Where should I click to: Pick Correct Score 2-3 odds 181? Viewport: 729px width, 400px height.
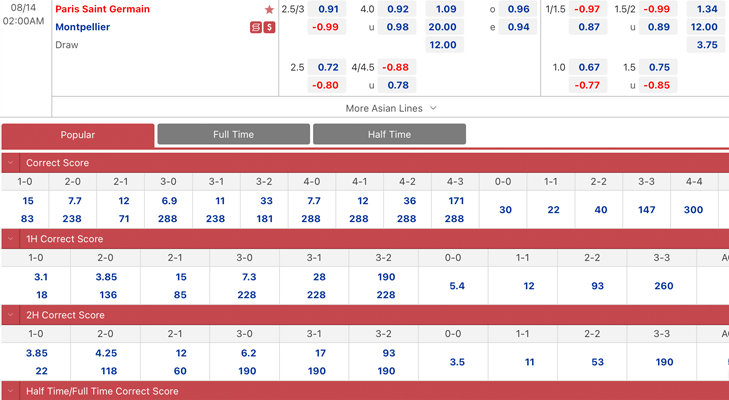click(x=264, y=218)
